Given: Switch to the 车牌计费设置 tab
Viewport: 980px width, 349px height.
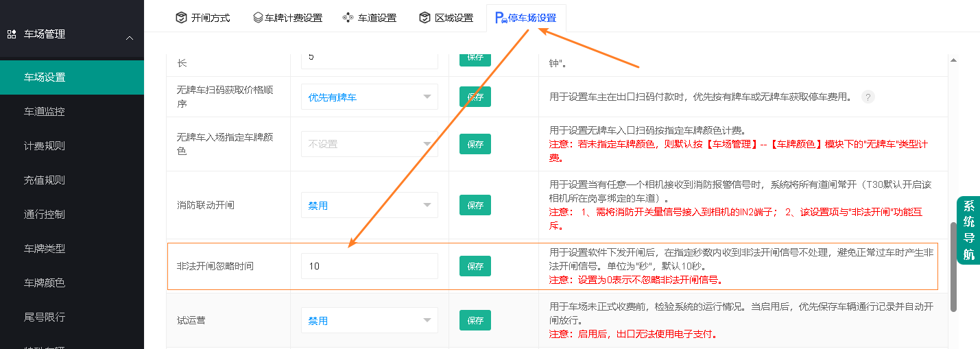Looking at the screenshot, I should (287, 18).
